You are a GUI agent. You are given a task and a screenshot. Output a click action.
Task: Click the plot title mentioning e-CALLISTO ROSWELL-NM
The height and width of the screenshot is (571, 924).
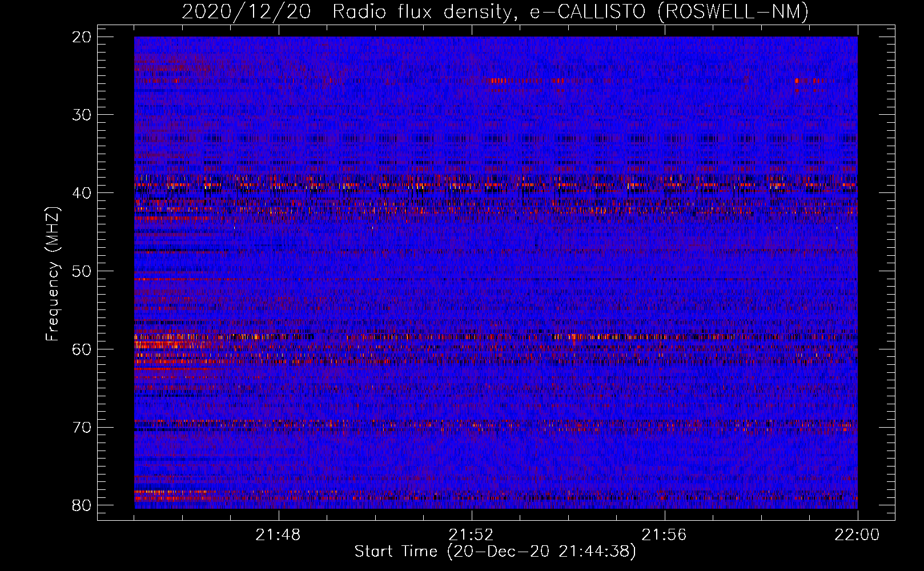tap(495, 11)
